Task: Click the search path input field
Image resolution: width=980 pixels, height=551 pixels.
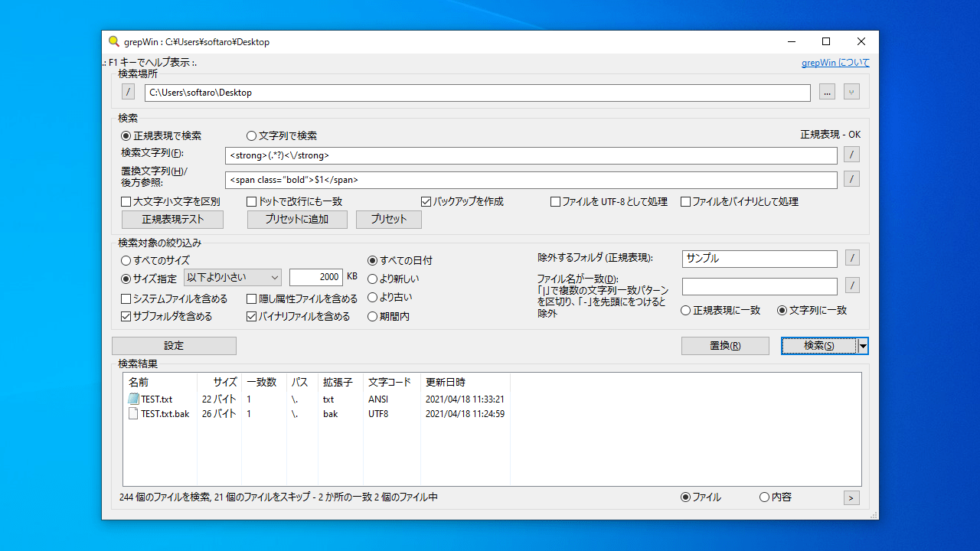Action: [x=477, y=93]
